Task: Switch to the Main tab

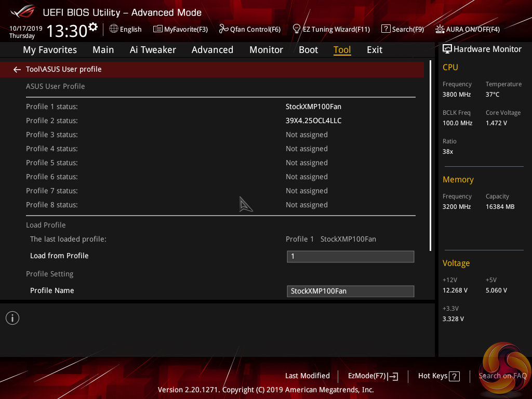Action: 103,50
